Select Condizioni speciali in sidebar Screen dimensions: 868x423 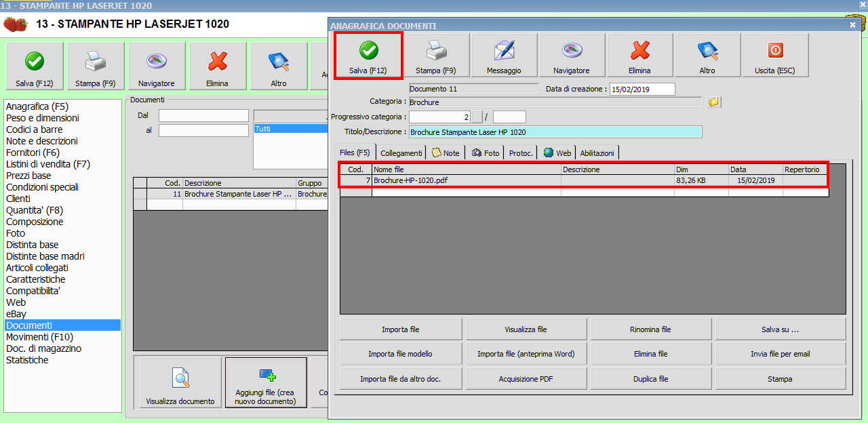(42, 187)
